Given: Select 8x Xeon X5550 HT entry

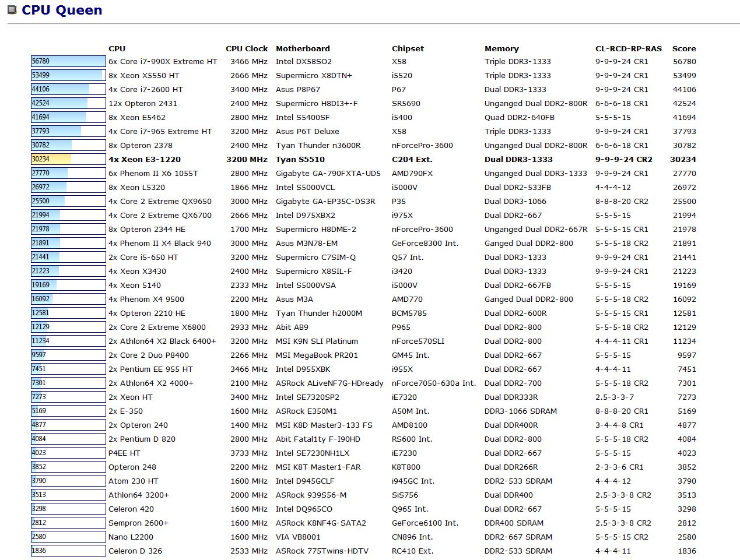Looking at the screenshot, I should [144, 75].
